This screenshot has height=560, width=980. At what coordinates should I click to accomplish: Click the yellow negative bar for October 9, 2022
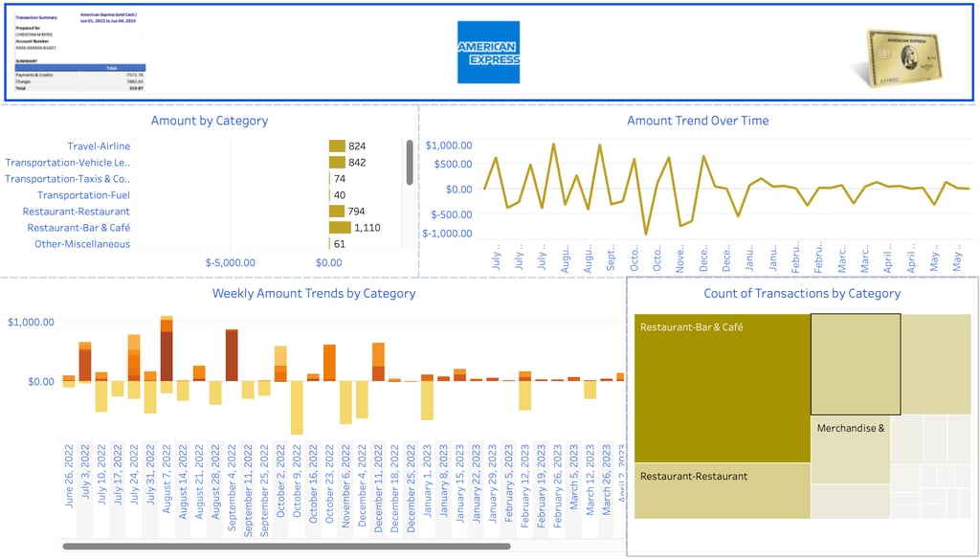(297, 408)
